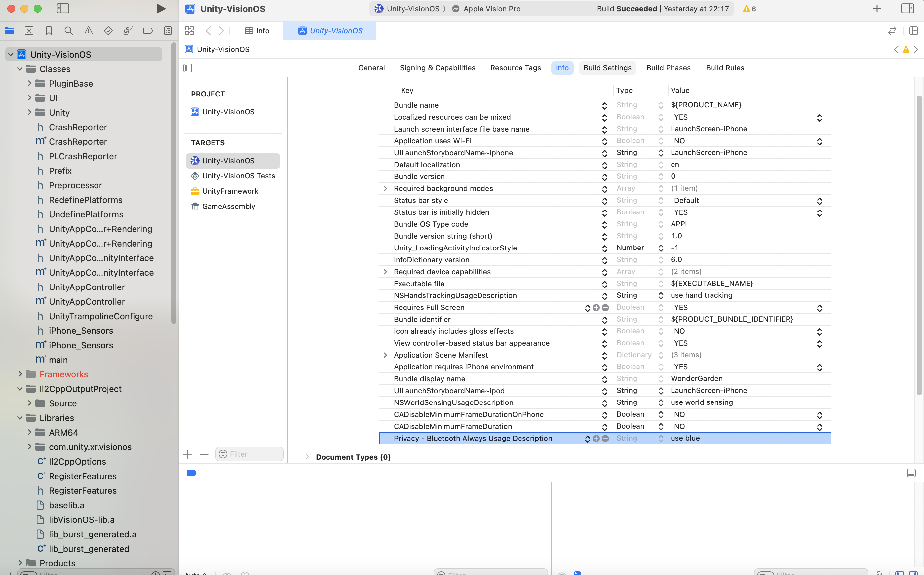
Task: Open the Bookmark navigator icon
Action: click(49, 31)
